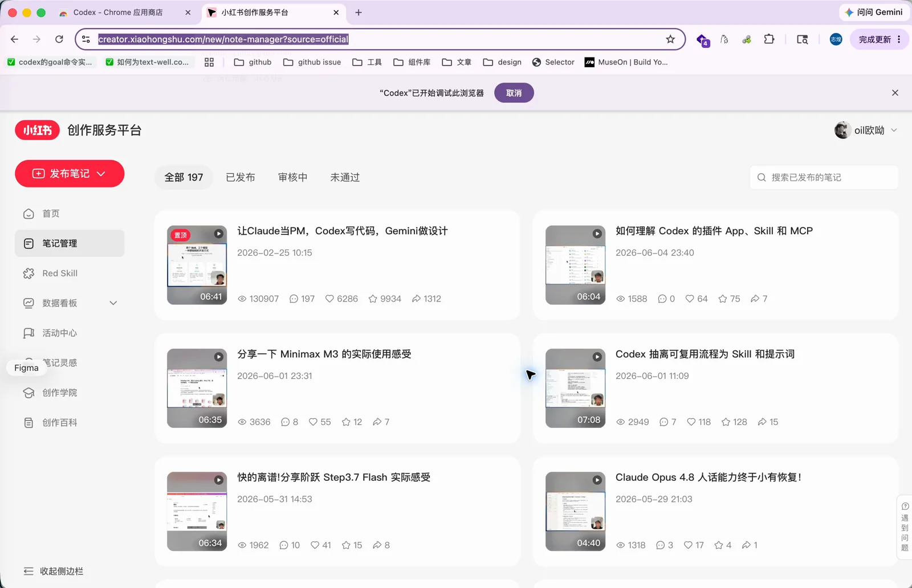
Task: Open video thumbnail of Claude当PM note
Action: point(197,265)
